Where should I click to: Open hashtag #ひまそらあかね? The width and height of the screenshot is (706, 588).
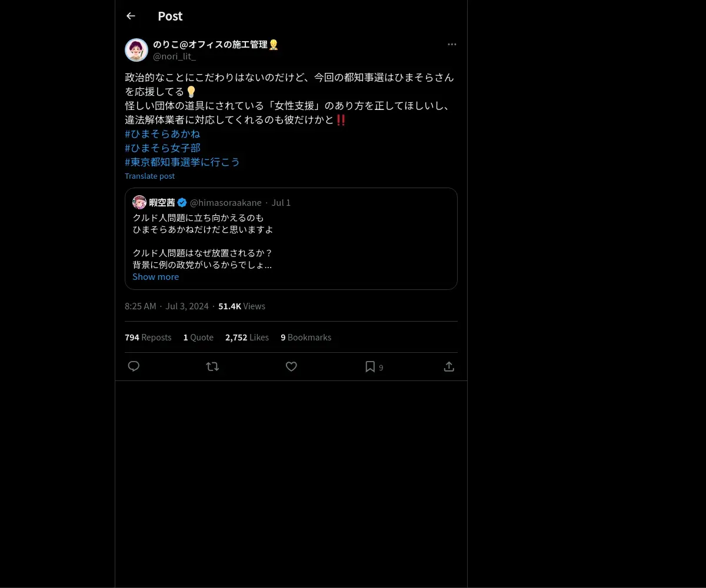click(162, 133)
